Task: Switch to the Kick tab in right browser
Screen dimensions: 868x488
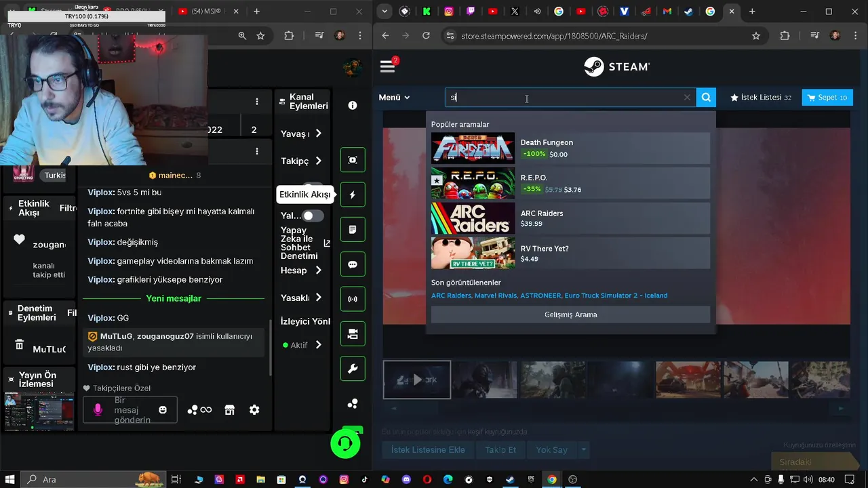Action: [427, 12]
